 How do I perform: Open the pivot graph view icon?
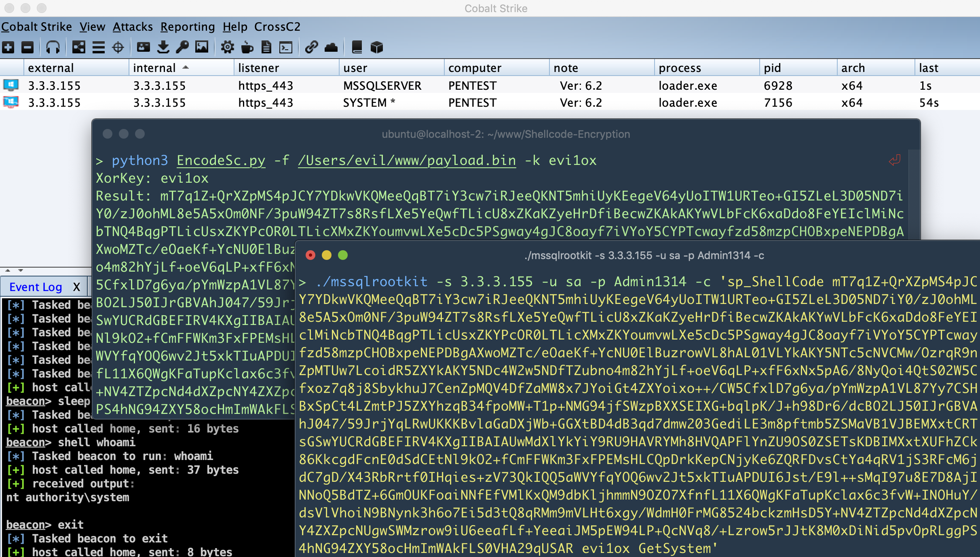click(x=78, y=47)
